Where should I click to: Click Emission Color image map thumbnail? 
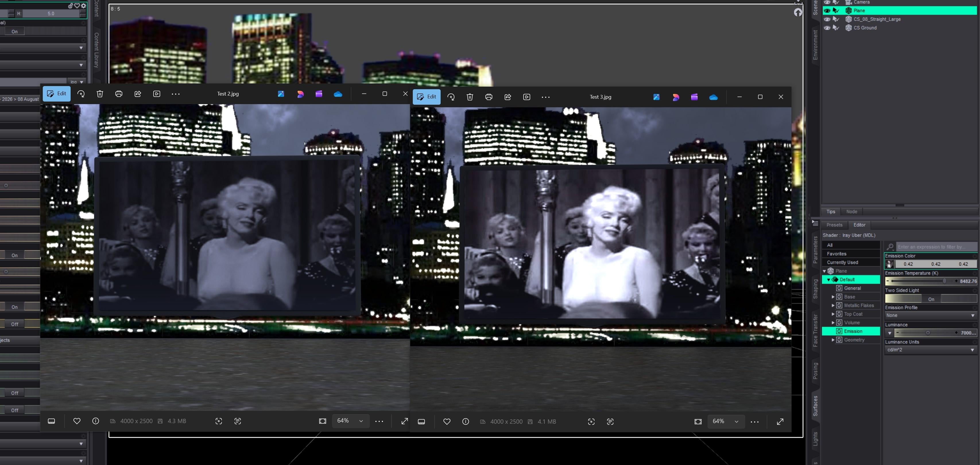click(x=890, y=264)
